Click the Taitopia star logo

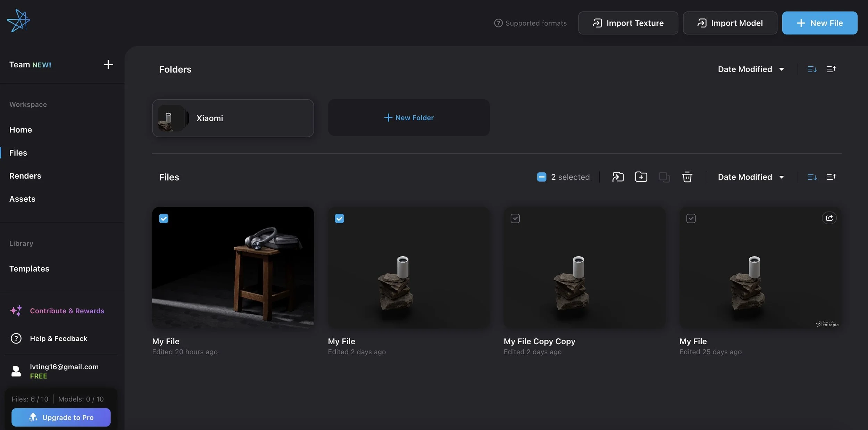pyautogui.click(x=18, y=21)
